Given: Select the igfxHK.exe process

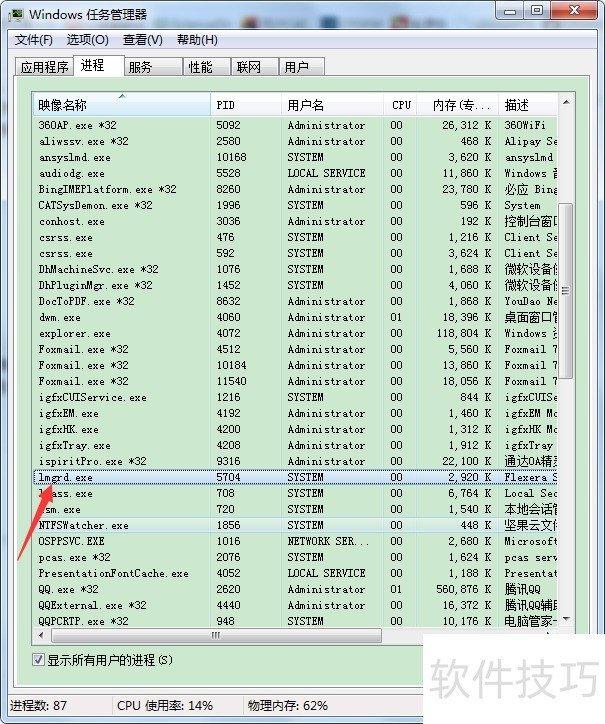Looking at the screenshot, I should pyautogui.click(x=295, y=429).
